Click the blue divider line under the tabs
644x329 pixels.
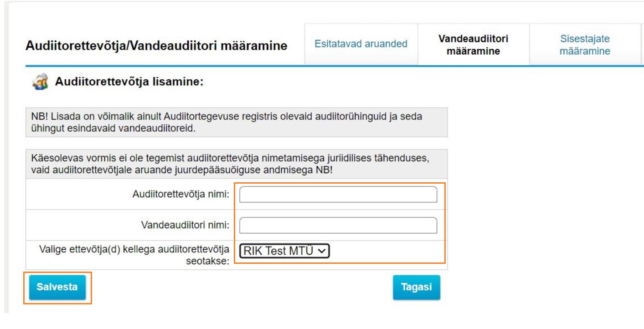(x=319, y=66)
